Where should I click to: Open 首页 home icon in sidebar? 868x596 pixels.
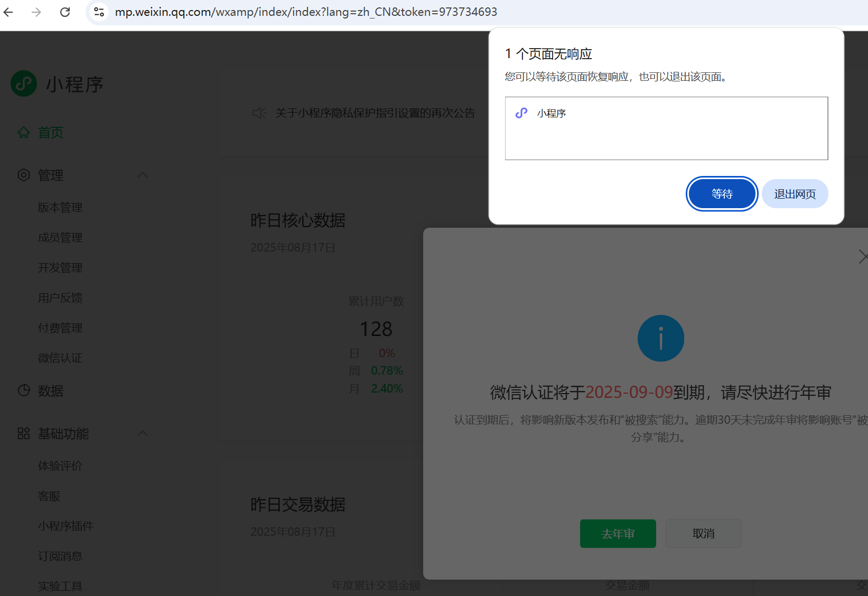[x=24, y=133]
